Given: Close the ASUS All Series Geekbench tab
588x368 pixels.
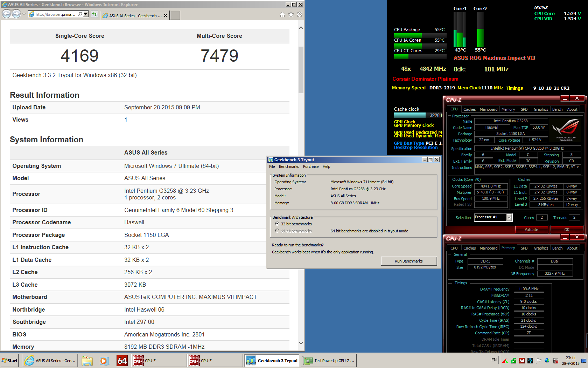Looking at the screenshot, I should 166,15.
